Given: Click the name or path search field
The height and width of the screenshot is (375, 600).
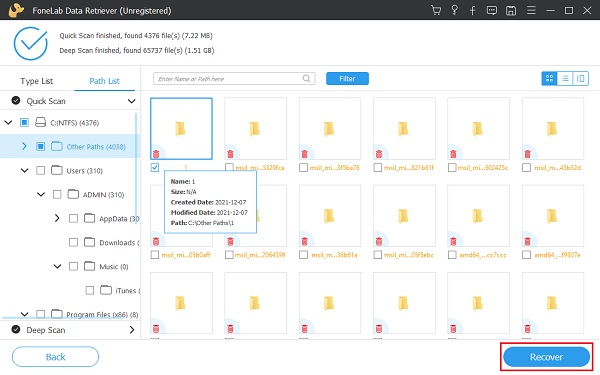Looking at the screenshot, I should [x=234, y=78].
